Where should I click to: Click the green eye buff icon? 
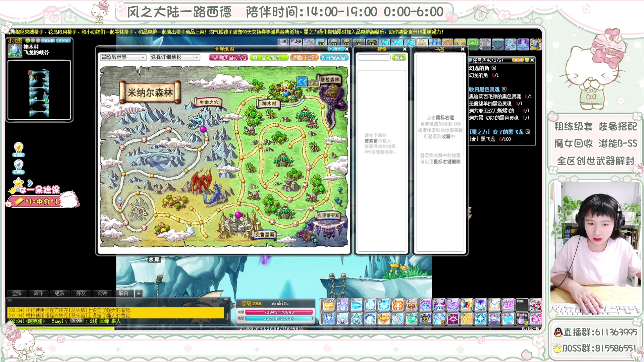[473, 44]
